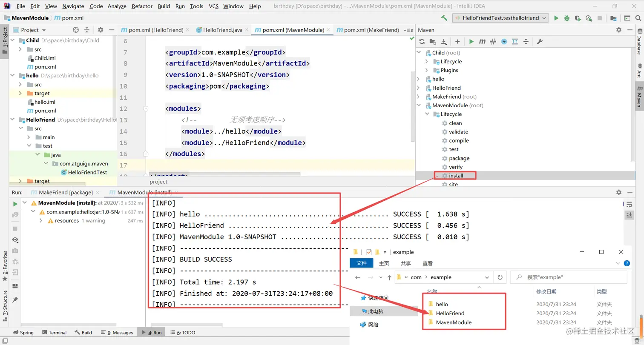Open the Navigate menu
Image resolution: width=644 pixels, height=345 pixels.
point(73,6)
